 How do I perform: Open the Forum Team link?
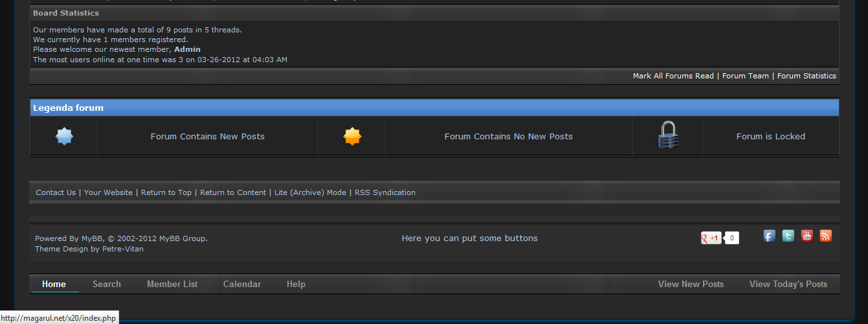(745, 76)
